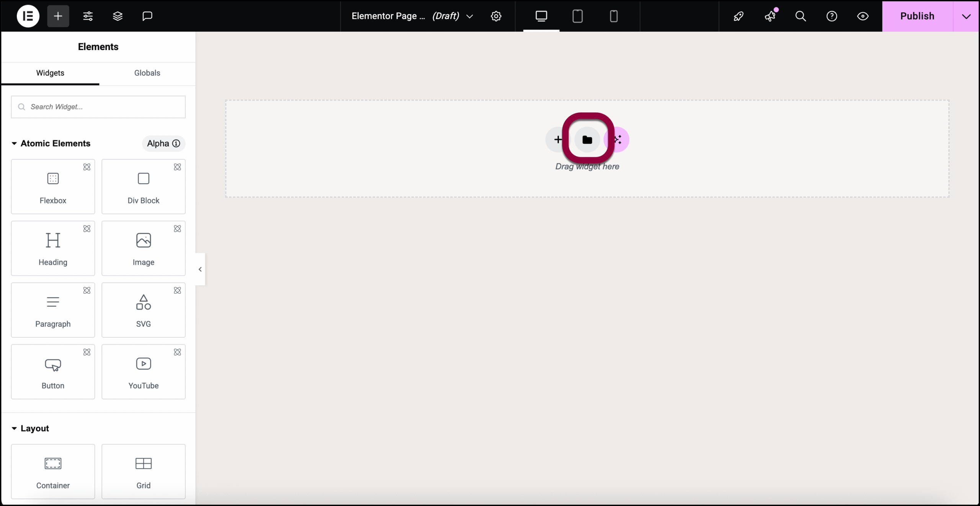Preview changes with eye icon
980x506 pixels.
(863, 16)
